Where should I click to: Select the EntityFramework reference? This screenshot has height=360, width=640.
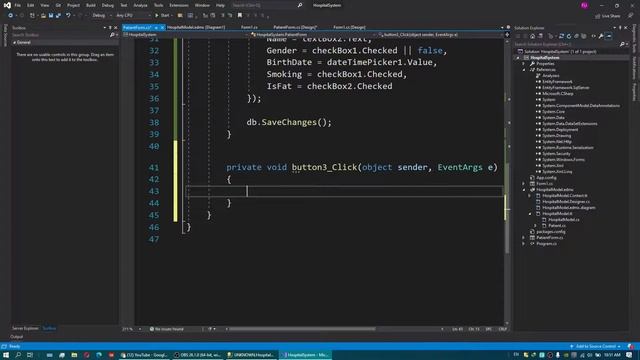coord(557,82)
